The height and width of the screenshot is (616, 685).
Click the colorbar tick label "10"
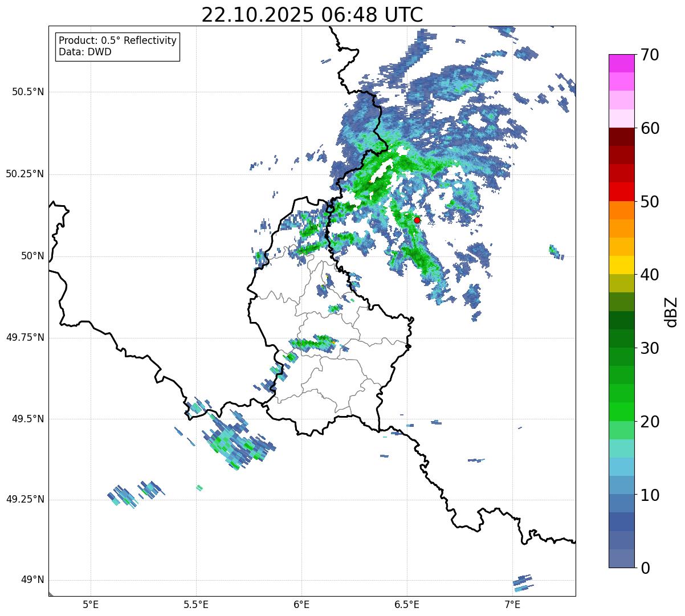tap(650, 495)
